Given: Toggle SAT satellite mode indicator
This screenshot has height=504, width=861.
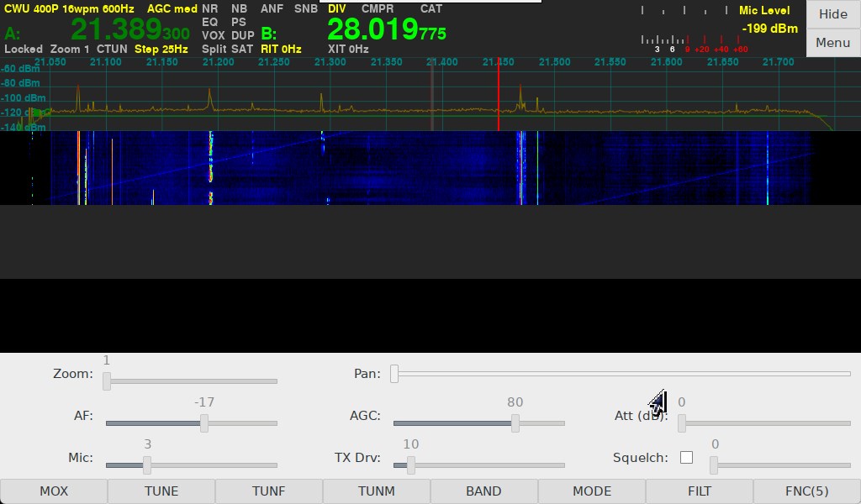Looking at the screenshot, I should point(242,49).
